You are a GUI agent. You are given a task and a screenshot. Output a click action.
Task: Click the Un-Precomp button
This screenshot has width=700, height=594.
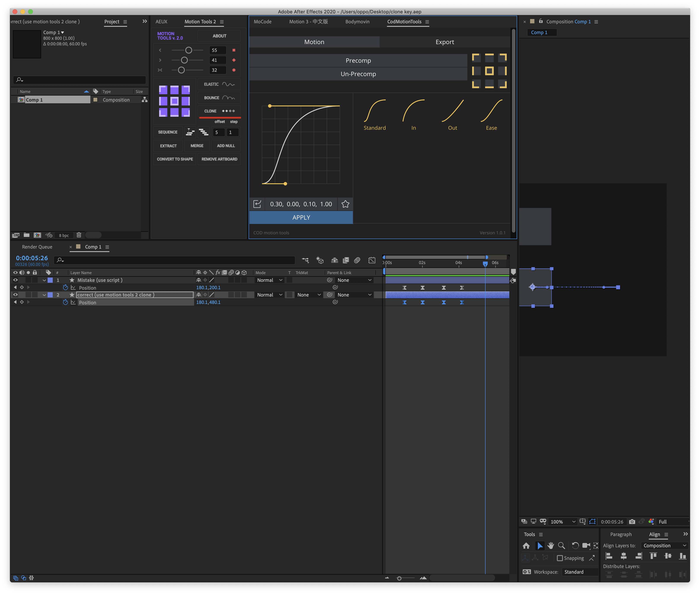coord(358,74)
